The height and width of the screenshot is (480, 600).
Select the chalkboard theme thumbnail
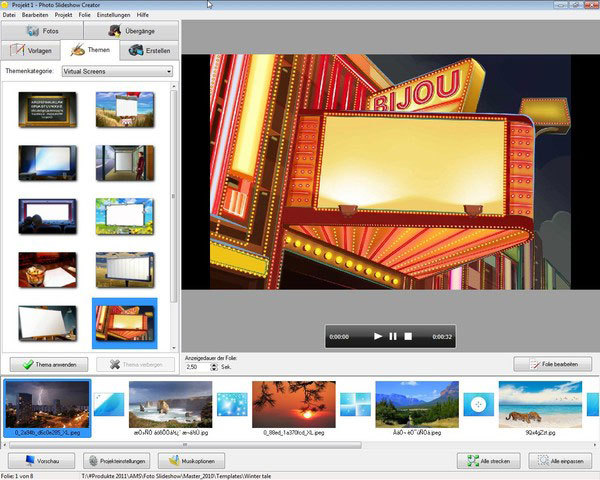point(47,109)
